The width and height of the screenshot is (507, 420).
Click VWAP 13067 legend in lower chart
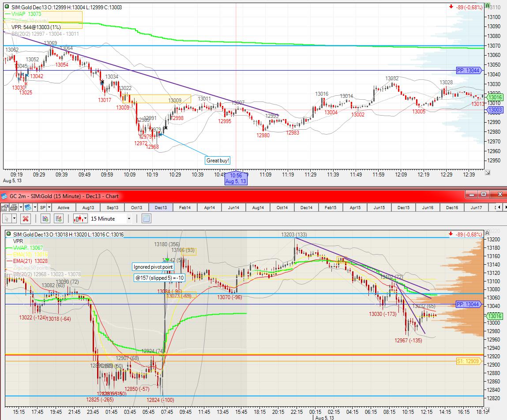pyautogui.click(x=24, y=247)
